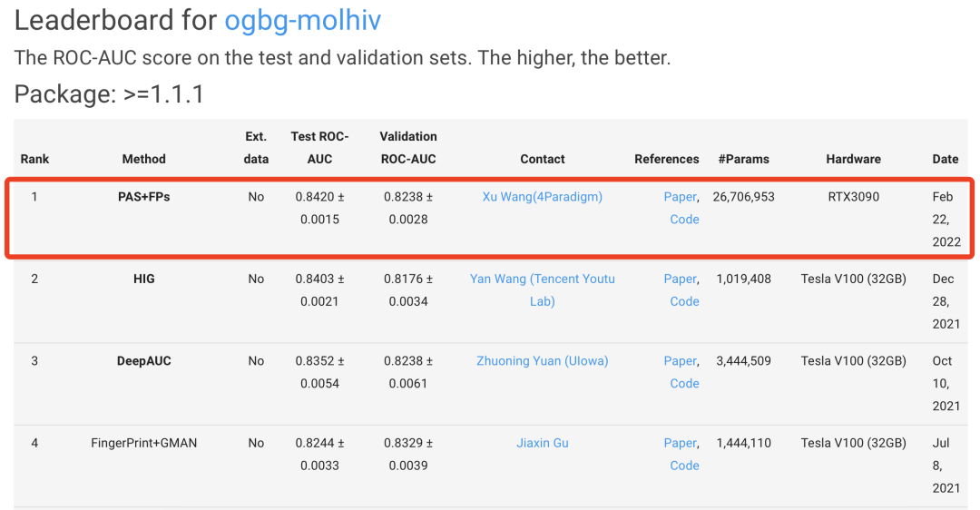980x510 pixels.
Task: Open the DeepAUC Code link
Action: tap(684, 383)
